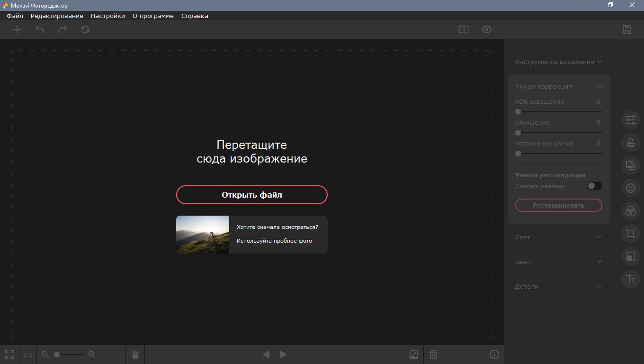Open the 'Файл' menu

[15, 16]
